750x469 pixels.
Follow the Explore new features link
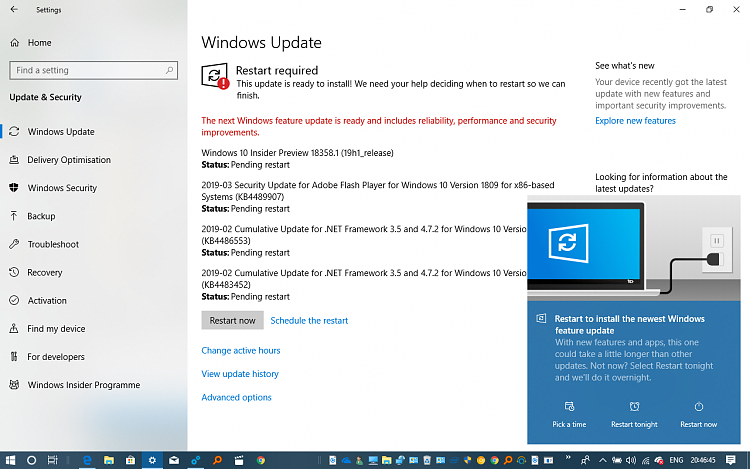pos(635,121)
